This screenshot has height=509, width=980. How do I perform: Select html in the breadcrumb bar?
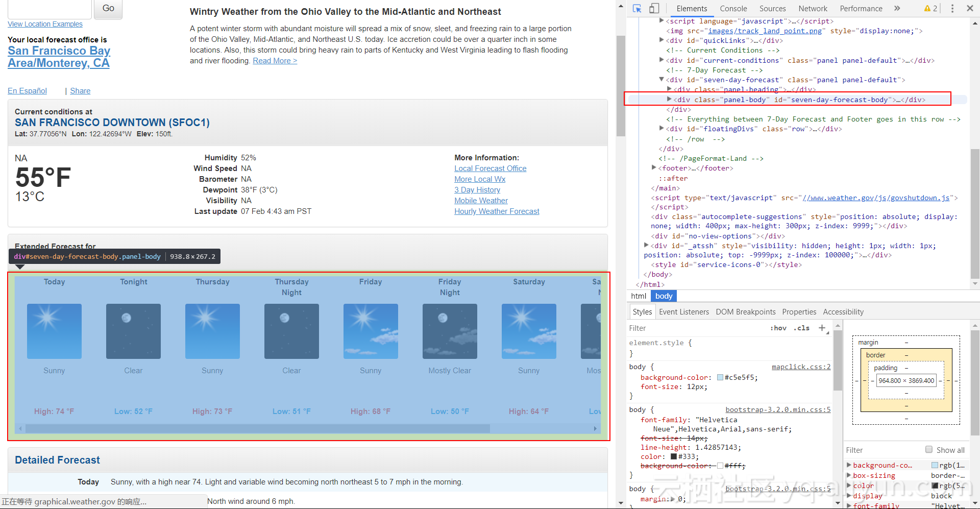pyautogui.click(x=639, y=296)
